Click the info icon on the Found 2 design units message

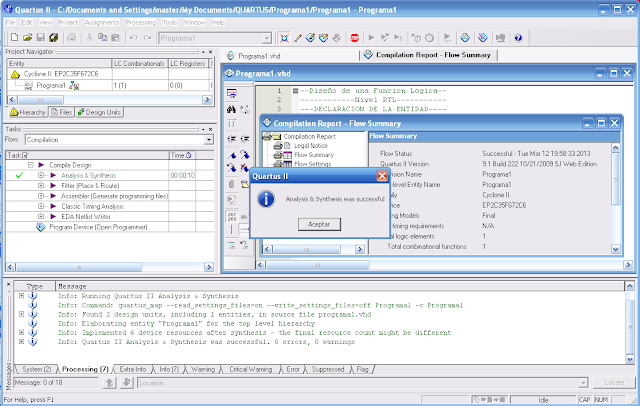coord(33,314)
